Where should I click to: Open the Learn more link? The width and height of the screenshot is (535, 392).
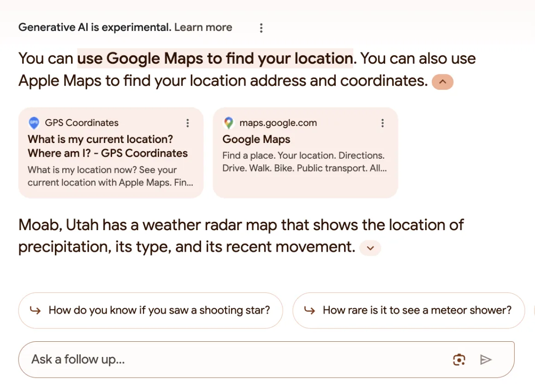[203, 27]
